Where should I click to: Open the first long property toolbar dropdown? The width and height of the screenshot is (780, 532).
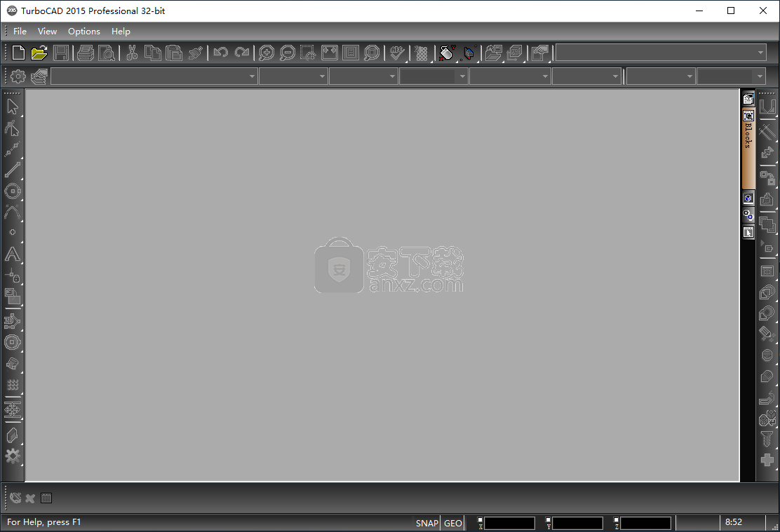point(252,76)
